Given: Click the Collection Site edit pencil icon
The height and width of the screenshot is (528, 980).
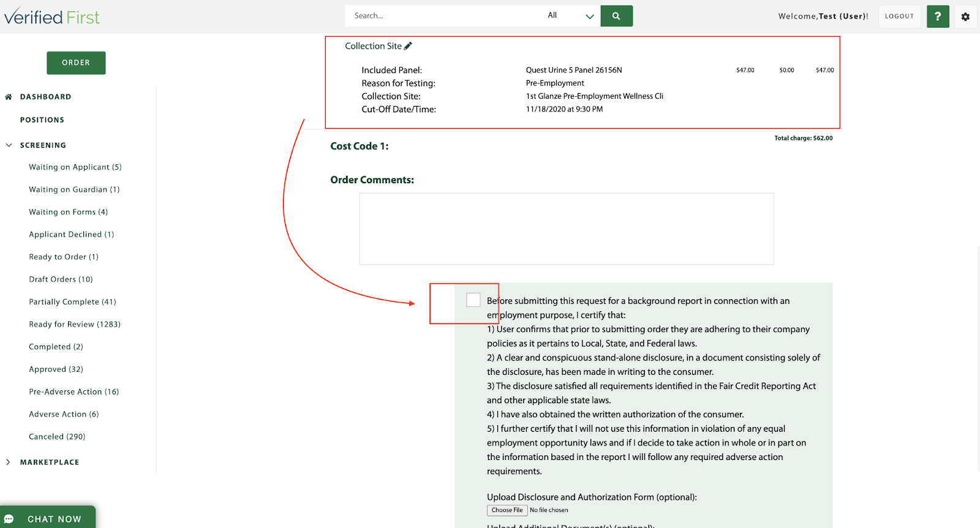Looking at the screenshot, I should (408, 46).
